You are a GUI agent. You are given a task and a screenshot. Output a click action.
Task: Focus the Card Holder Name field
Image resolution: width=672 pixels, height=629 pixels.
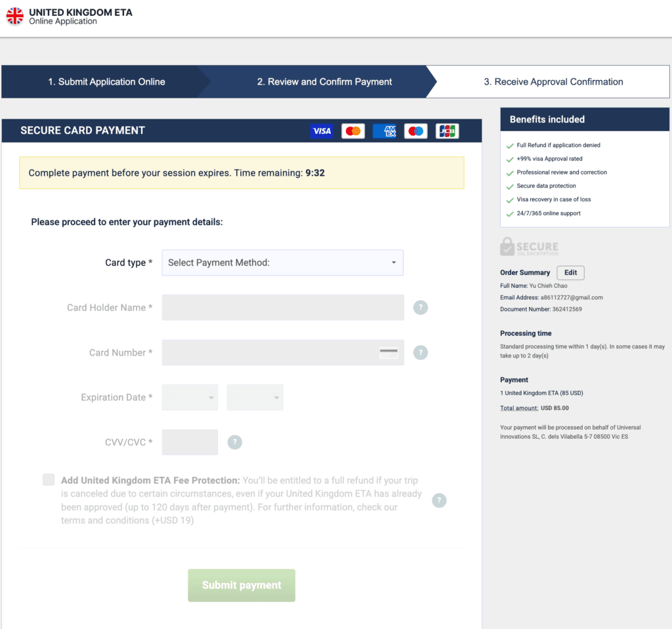pos(283,308)
